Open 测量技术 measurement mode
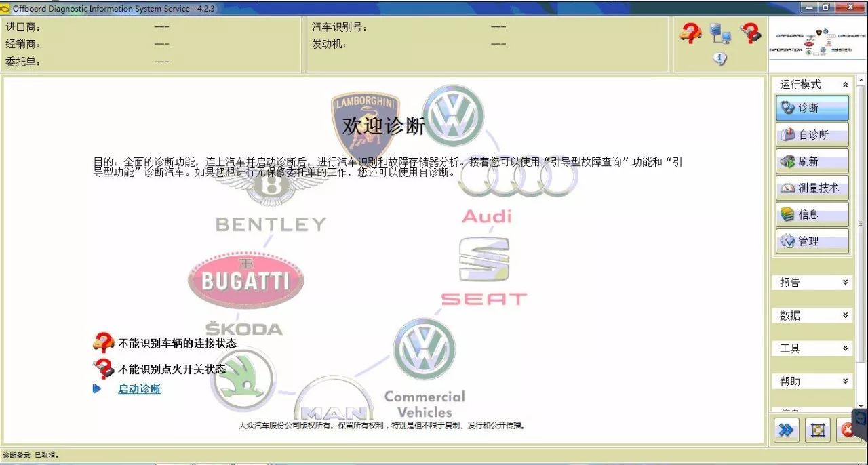The height and width of the screenshot is (465, 868). pyautogui.click(x=812, y=188)
